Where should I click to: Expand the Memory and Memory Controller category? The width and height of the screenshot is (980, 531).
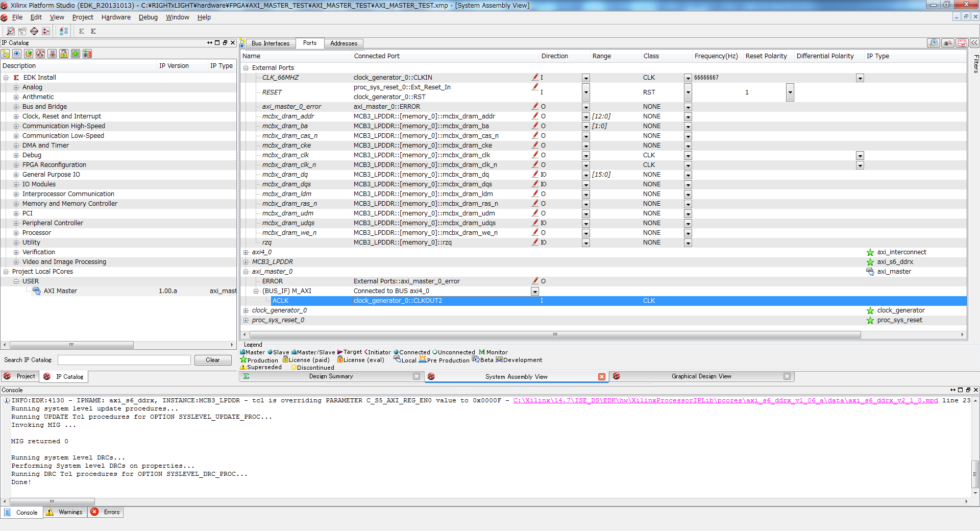click(x=16, y=204)
